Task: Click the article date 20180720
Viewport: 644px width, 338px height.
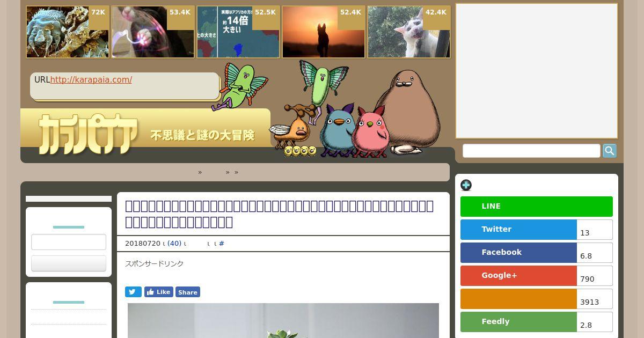Action: [x=143, y=244]
